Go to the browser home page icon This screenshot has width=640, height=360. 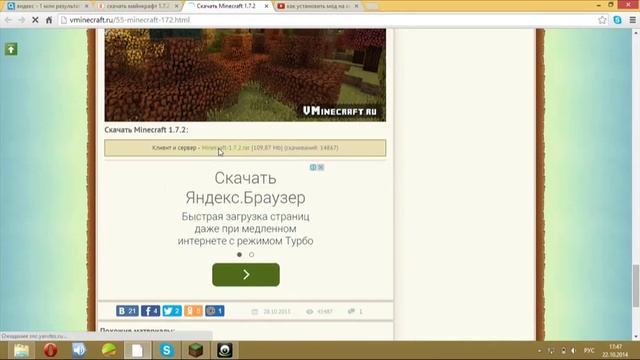coord(49,20)
